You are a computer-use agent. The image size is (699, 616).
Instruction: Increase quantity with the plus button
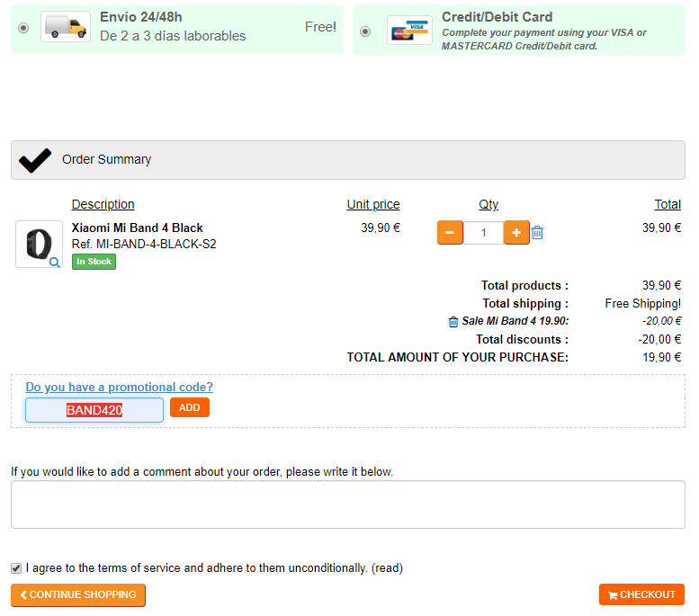pos(516,233)
